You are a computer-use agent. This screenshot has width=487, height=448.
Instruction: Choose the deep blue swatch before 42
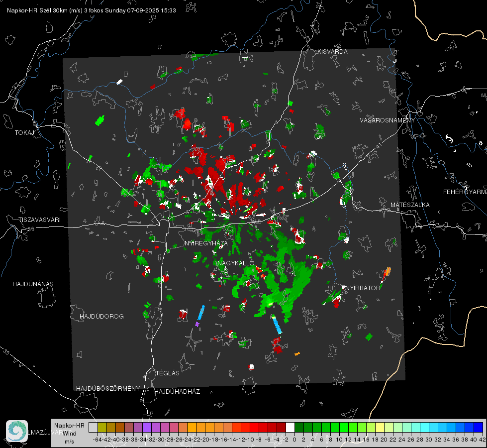[x=479, y=427]
